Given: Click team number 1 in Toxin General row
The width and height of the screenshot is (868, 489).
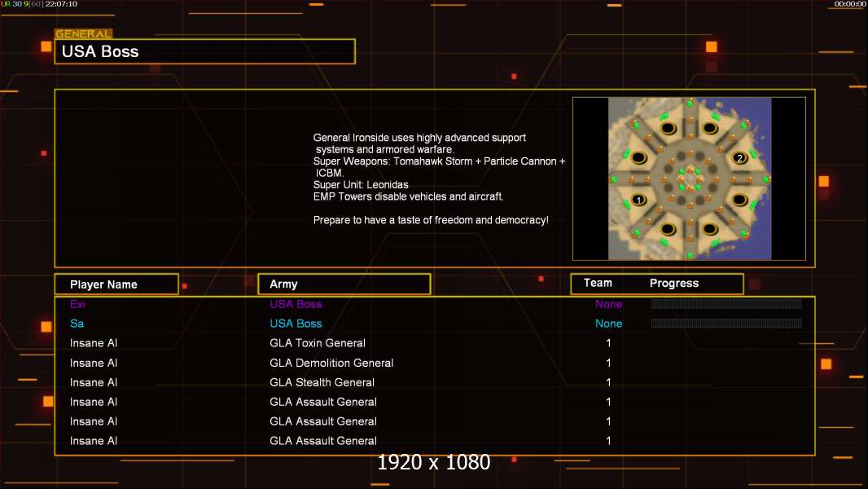Looking at the screenshot, I should click(x=608, y=343).
